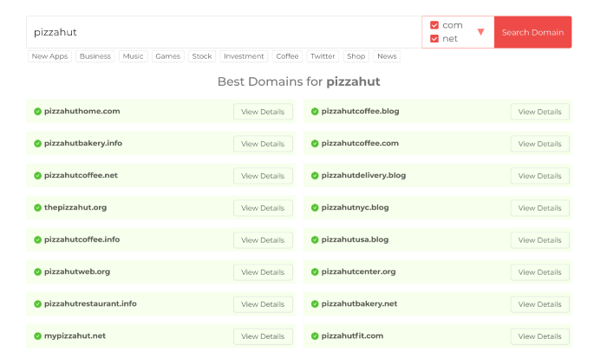Click the green check icon beside pizzahutrestaurant.info
Viewport: 607px width, 364px height.
[x=37, y=304]
